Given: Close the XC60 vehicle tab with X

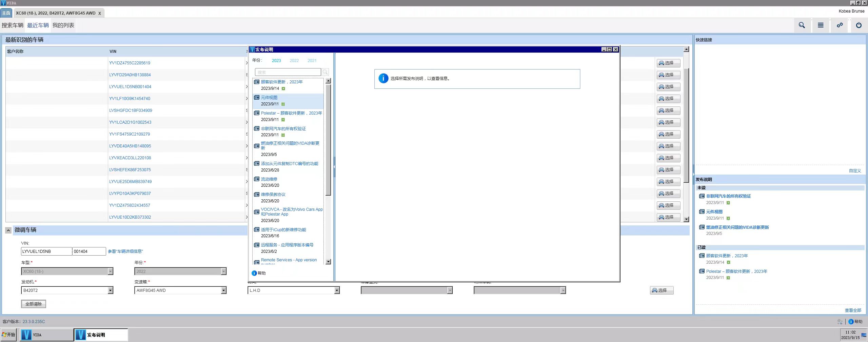Looking at the screenshot, I should pyautogui.click(x=100, y=13).
